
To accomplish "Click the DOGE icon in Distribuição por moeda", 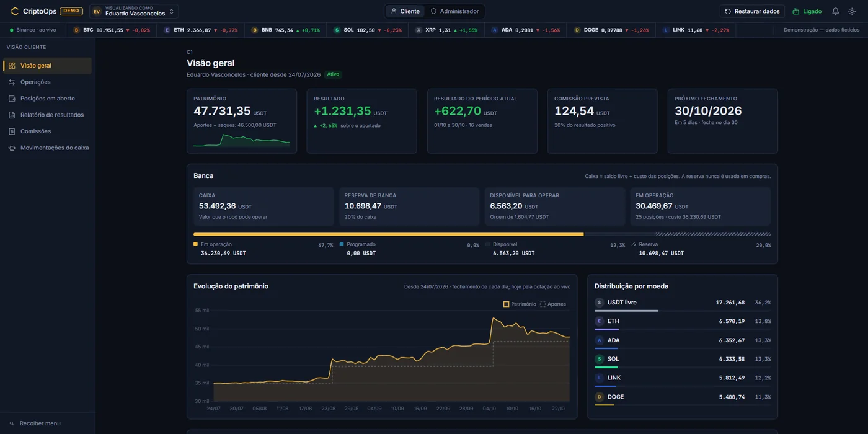I will pyautogui.click(x=599, y=397).
